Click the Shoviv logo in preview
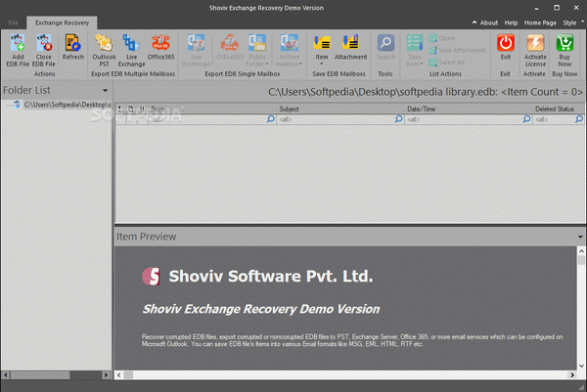 point(152,277)
